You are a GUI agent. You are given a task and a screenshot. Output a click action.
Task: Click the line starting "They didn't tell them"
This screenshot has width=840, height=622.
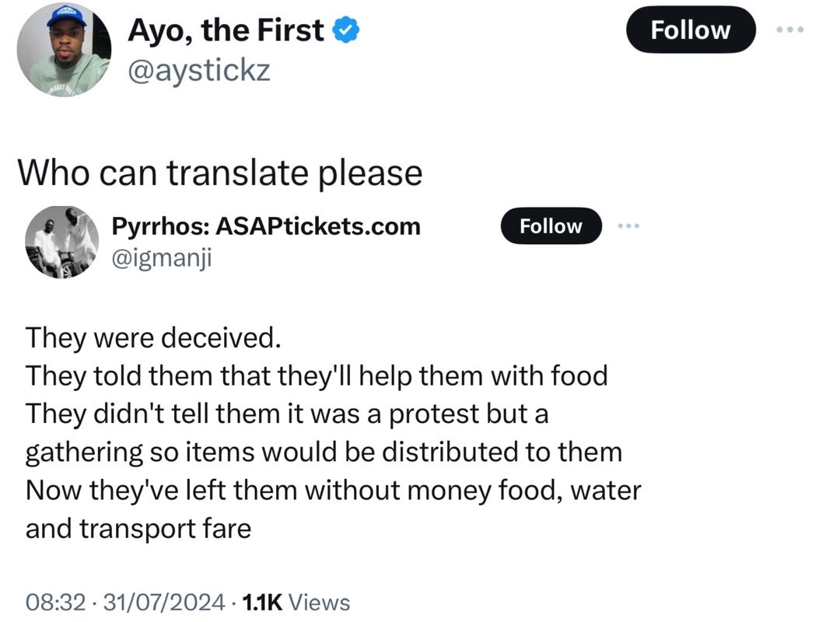(287, 414)
